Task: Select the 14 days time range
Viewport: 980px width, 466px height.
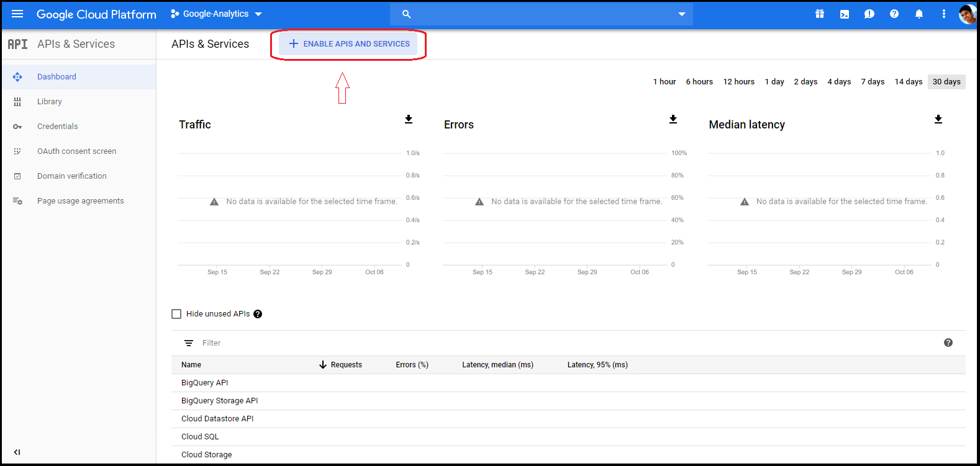Action: [909, 82]
